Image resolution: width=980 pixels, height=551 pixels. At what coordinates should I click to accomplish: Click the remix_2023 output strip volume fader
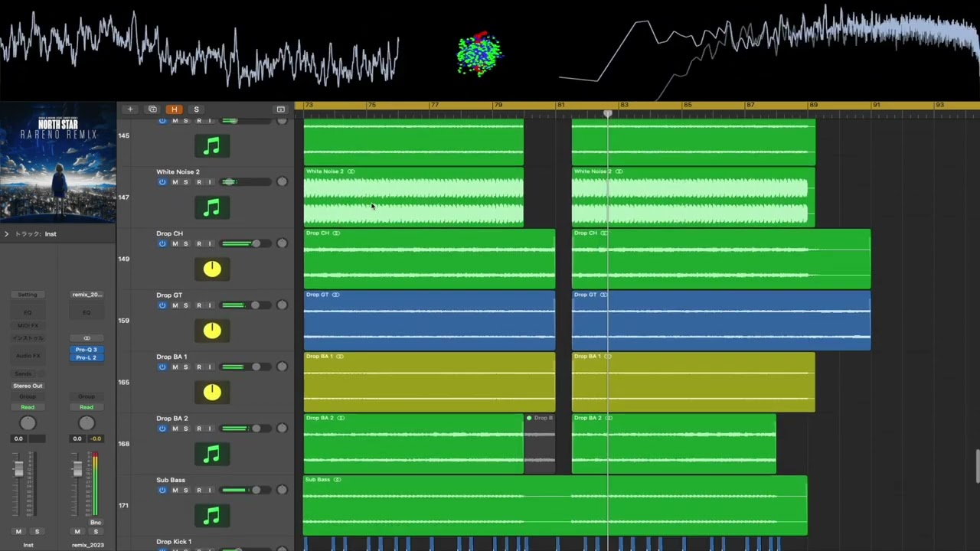click(77, 469)
